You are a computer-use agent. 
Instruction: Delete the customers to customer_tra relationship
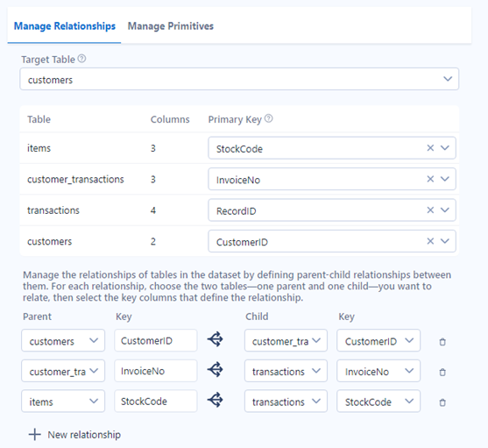pyautogui.click(x=442, y=342)
